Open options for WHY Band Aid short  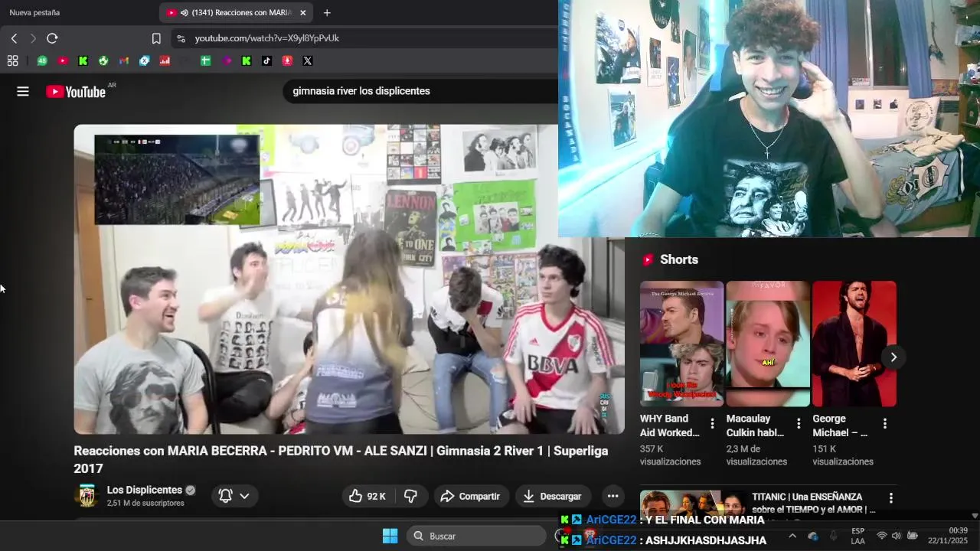tap(712, 423)
